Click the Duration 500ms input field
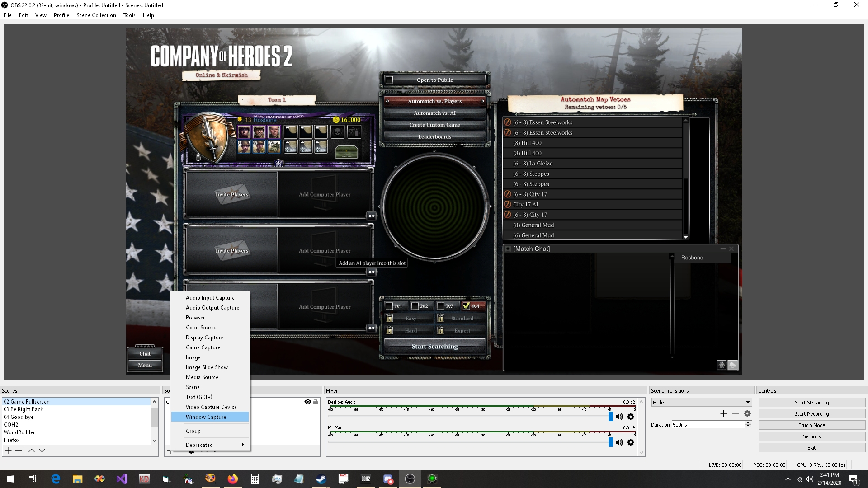The image size is (868, 488). tap(708, 425)
